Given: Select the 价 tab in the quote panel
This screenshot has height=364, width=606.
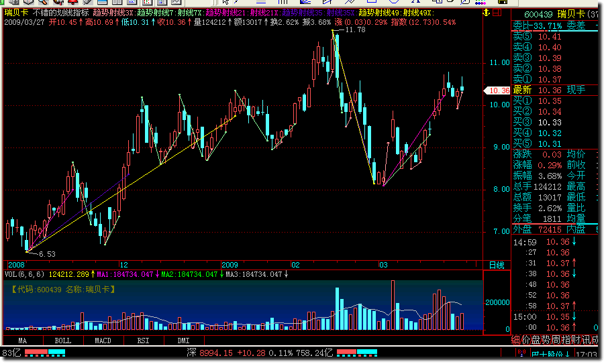Looking at the screenshot, I should pyautogui.click(x=525, y=340).
